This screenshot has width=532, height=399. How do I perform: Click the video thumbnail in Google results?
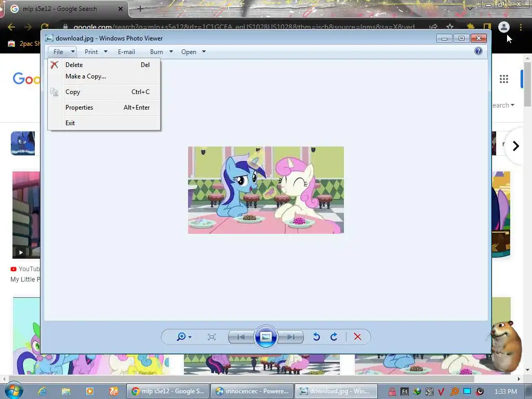point(26,215)
